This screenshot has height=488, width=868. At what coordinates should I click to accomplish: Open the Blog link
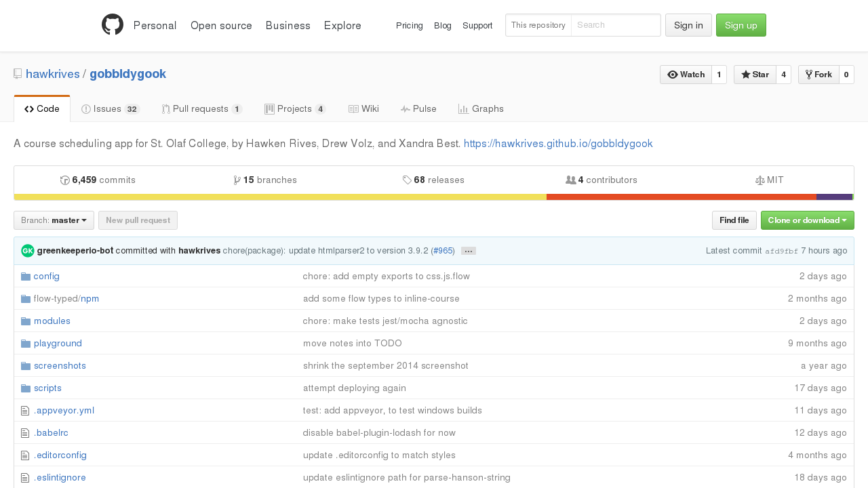click(x=443, y=25)
